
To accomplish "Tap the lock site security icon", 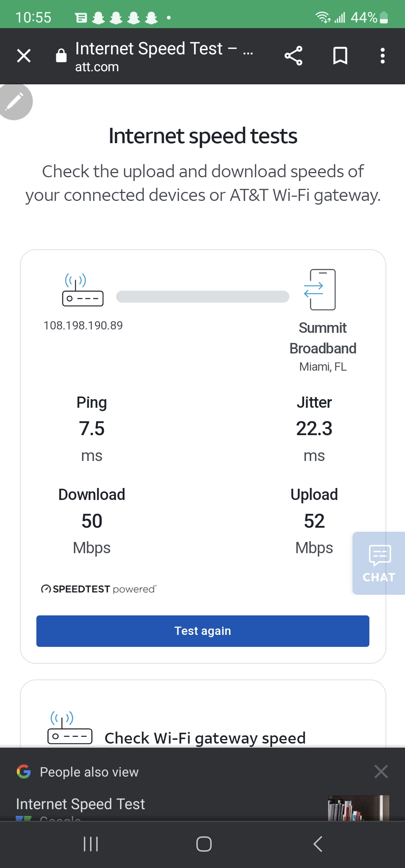I will (x=61, y=56).
